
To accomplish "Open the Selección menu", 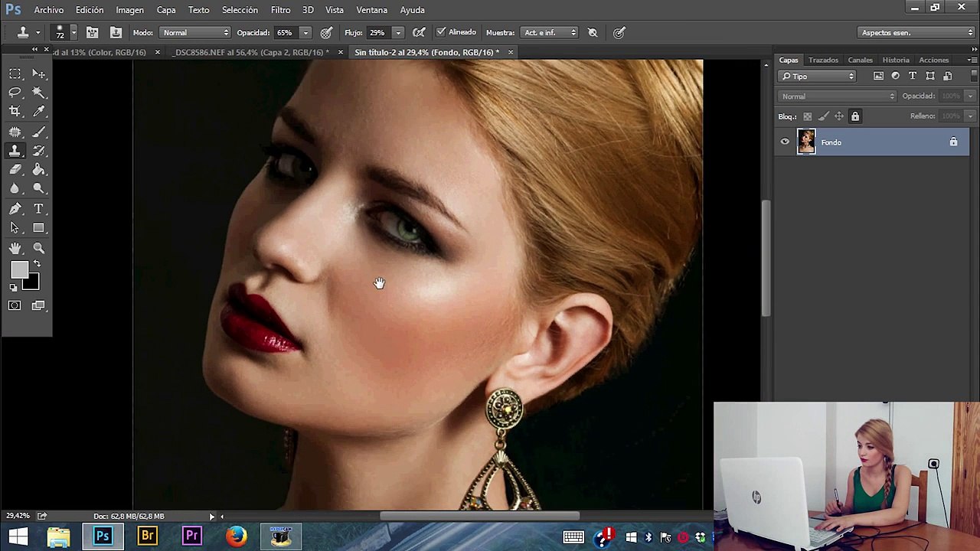I will click(x=240, y=10).
